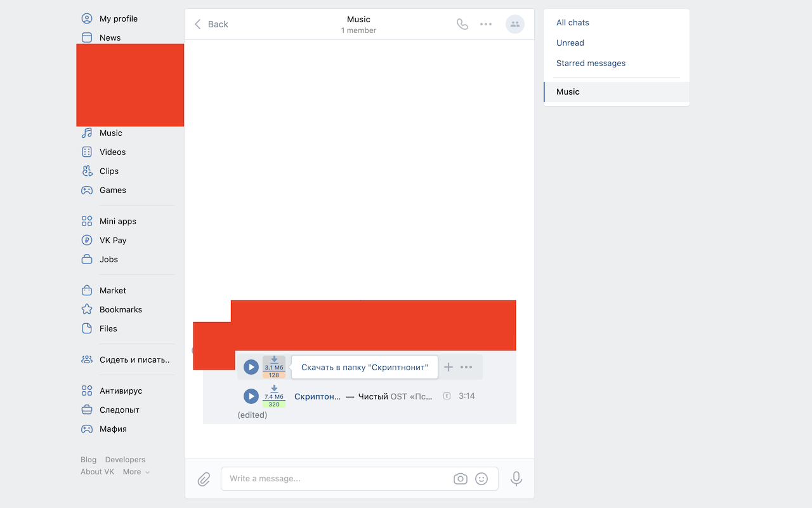Open the Videos icon in sidebar
The width and height of the screenshot is (812, 508).
click(87, 152)
